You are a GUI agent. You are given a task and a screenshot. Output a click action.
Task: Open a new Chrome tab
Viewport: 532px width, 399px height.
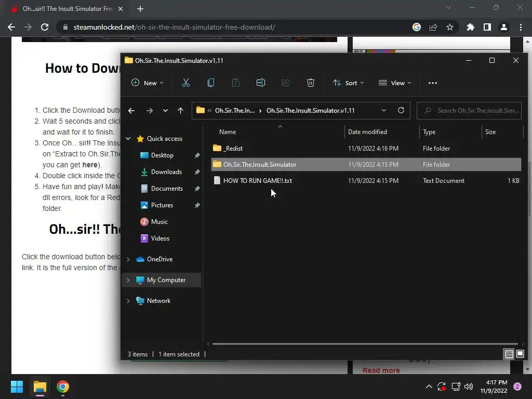[x=140, y=9]
